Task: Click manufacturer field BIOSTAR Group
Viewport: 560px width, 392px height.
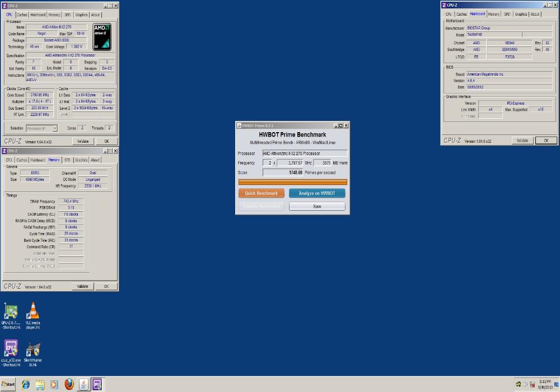Action: coord(509,28)
